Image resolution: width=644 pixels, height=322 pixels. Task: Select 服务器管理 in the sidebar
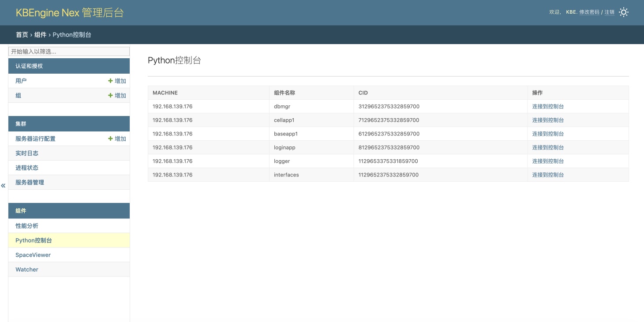[30, 183]
